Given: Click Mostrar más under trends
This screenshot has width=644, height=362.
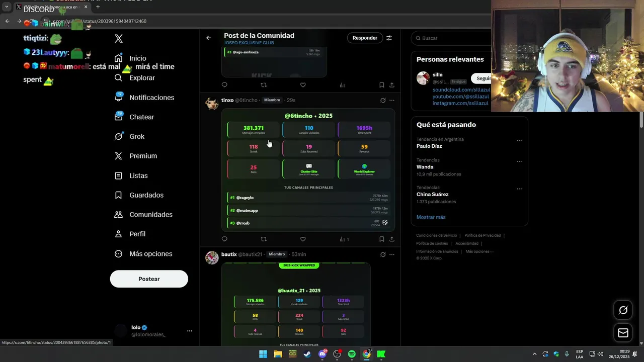Looking at the screenshot, I should click(431, 217).
